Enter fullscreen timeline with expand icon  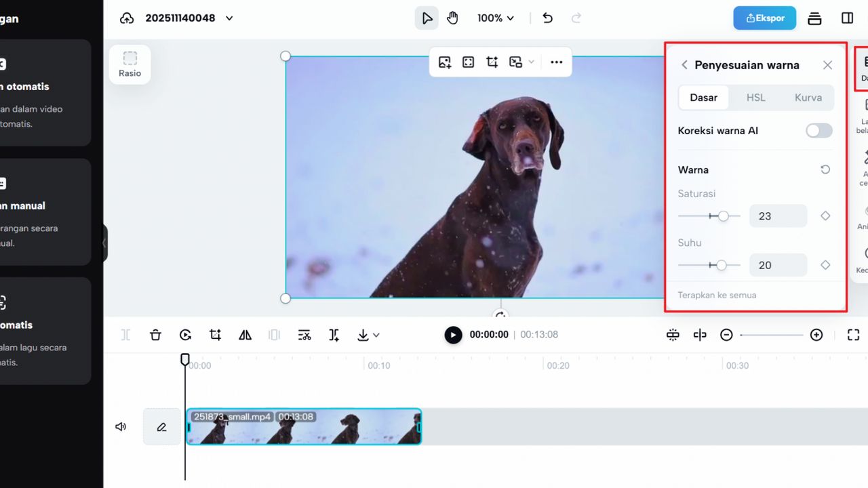853,335
